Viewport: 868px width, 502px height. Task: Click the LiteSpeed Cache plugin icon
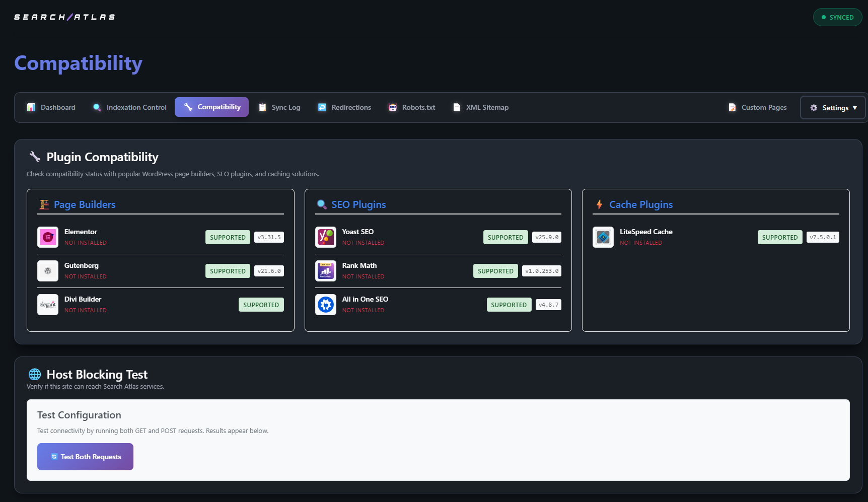point(603,237)
